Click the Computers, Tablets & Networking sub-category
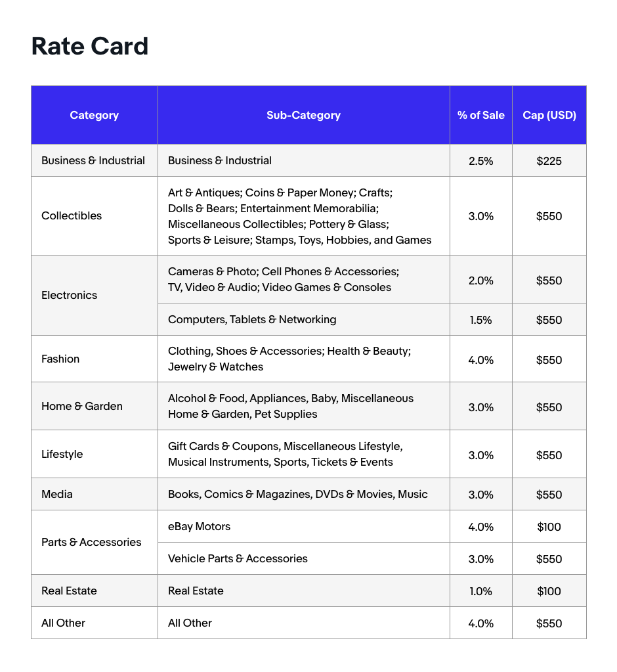Viewport: 617px width, 672px height. click(252, 319)
